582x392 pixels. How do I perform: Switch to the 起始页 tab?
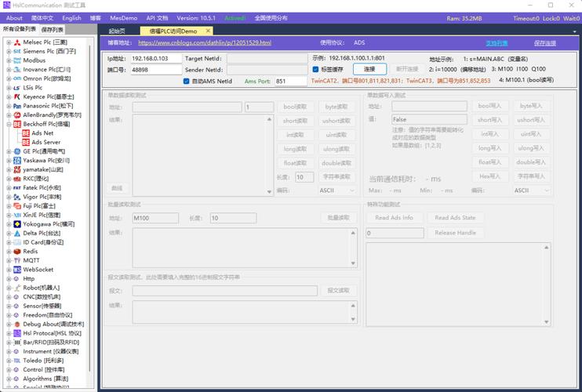(x=117, y=31)
